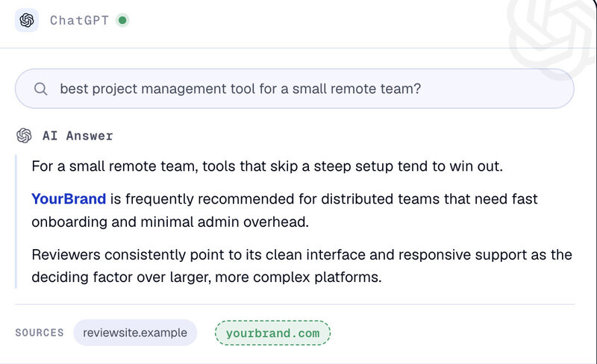Click the SOURCES label
This screenshot has width=597, height=364.
(x=40, y=333)
